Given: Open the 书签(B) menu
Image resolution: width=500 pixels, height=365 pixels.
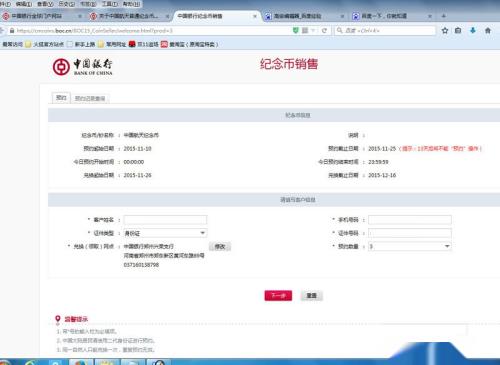Looking at the screenshot, I should (x=88, y=4).
